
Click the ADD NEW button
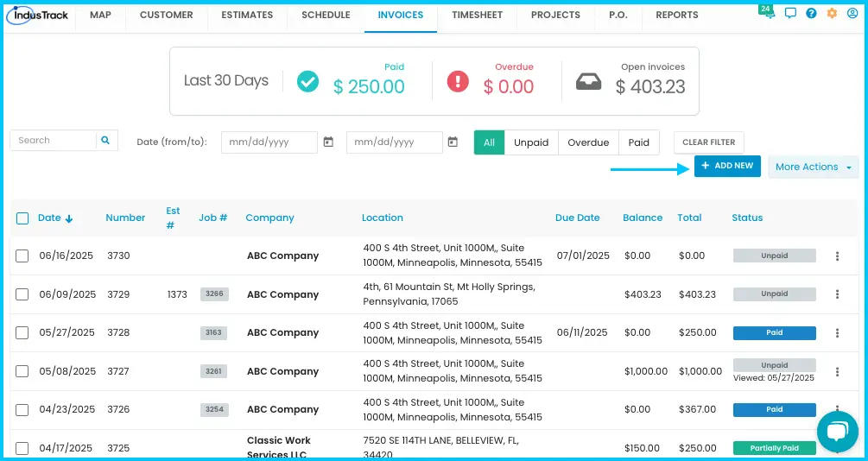click(x=727, y=166)
